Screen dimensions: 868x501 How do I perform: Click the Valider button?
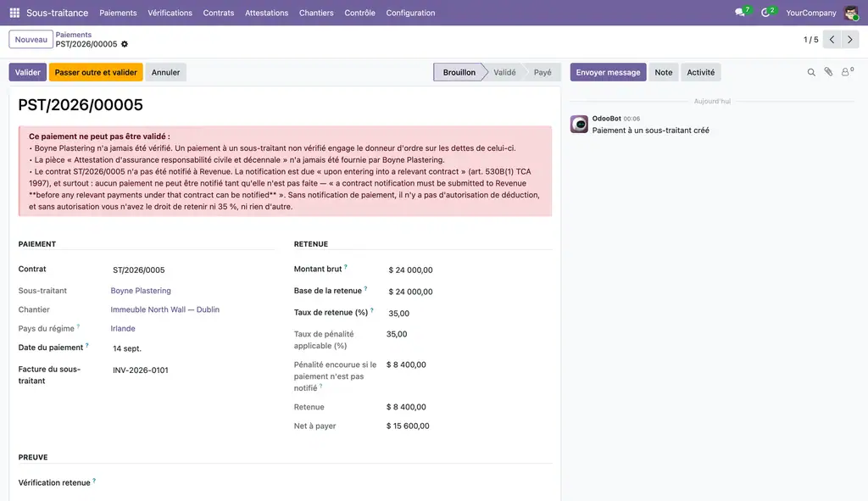(28, 73)
